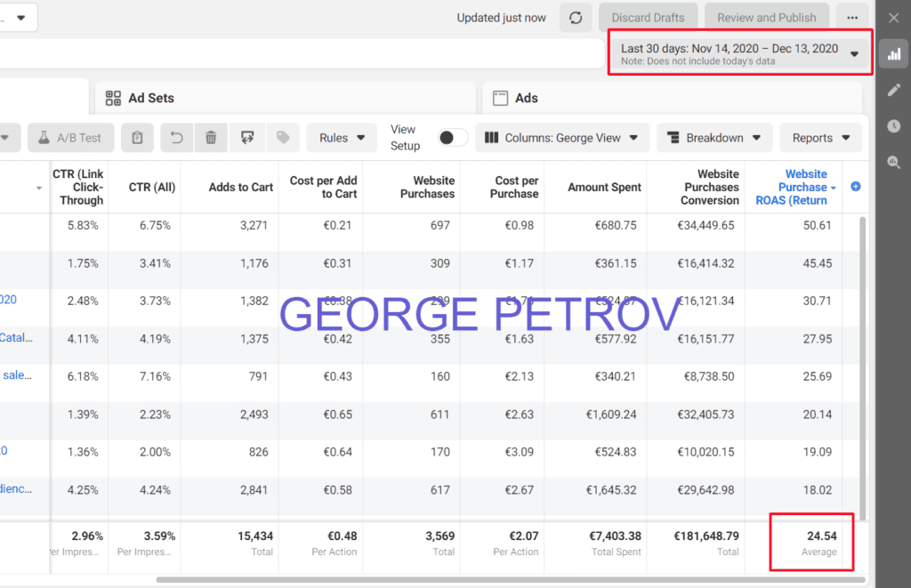Click the conversion value €8,738.50
Image resolution: width=911 pixels, height=588 pixels.
(x=709, y=376)
